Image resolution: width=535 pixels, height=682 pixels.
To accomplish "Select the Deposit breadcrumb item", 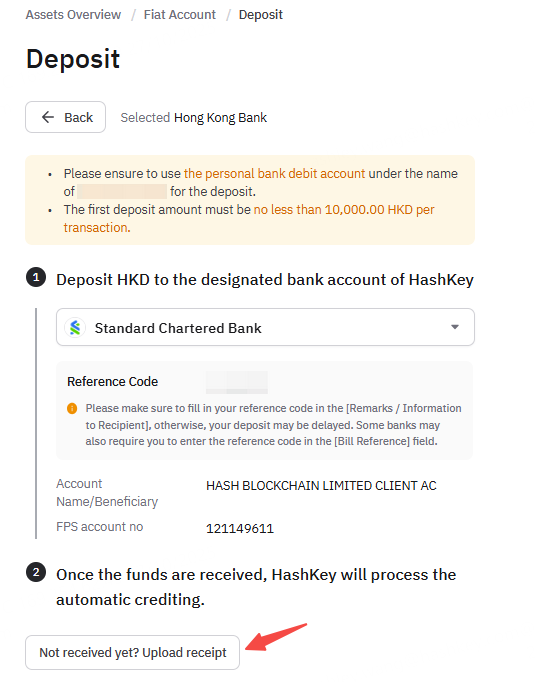I will (261, 15).
